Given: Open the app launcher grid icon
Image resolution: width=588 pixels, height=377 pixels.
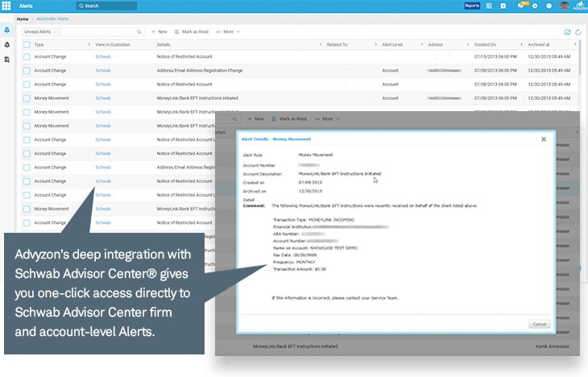Looking at the screenshot, I should (6, 6).
